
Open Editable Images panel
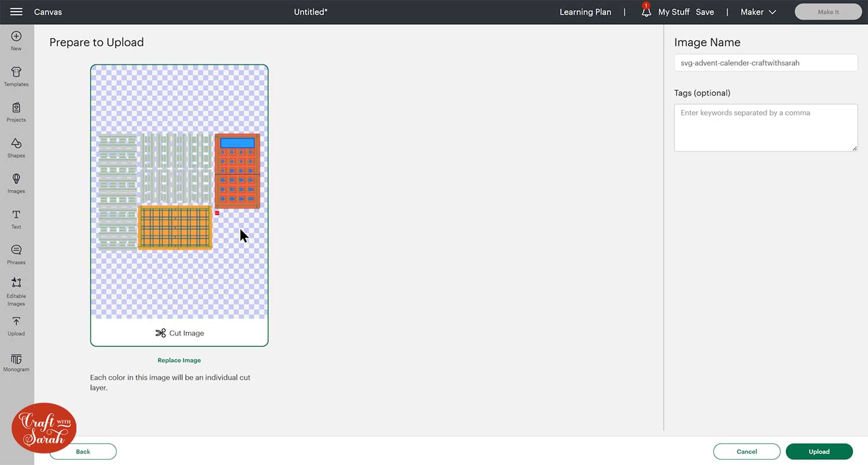pos(16,291)
